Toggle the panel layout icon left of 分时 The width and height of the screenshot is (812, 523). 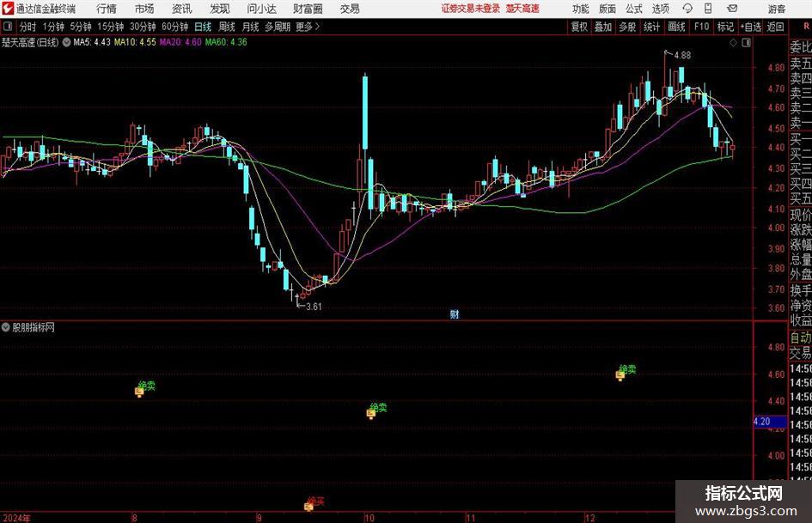[7, 27]
